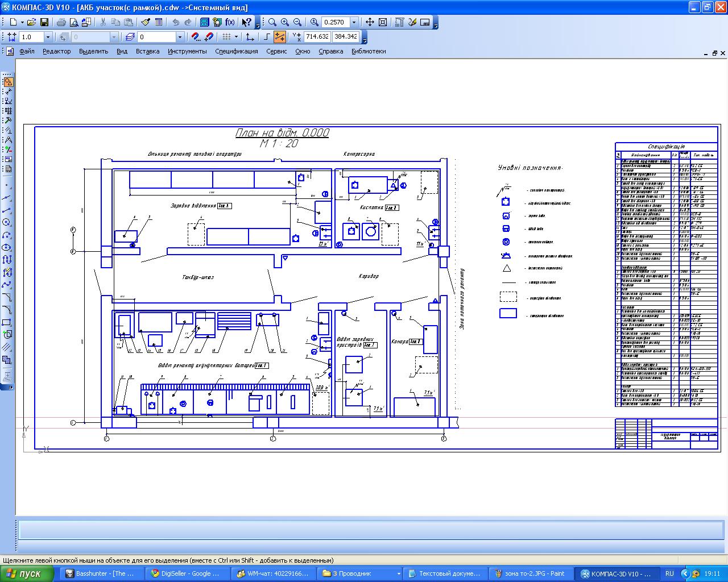Click the Save document icon
Screen dimensions: 728x582
(44, 22)
